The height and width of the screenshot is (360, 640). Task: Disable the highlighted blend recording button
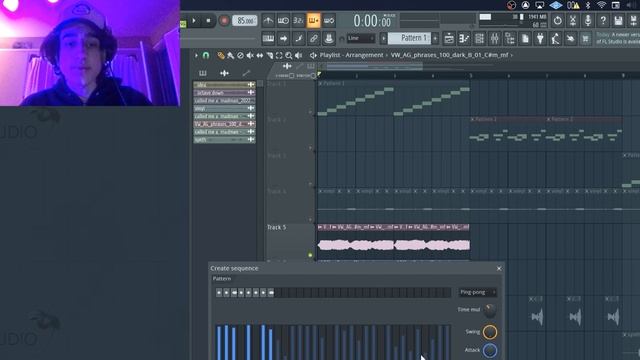point(313,20)
